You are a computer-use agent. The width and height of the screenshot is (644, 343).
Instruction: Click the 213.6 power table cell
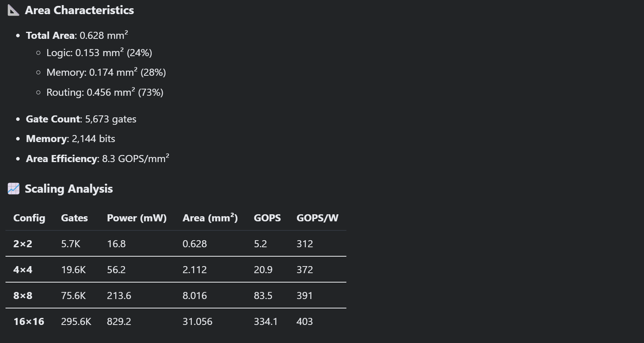(x=119, y=296)
